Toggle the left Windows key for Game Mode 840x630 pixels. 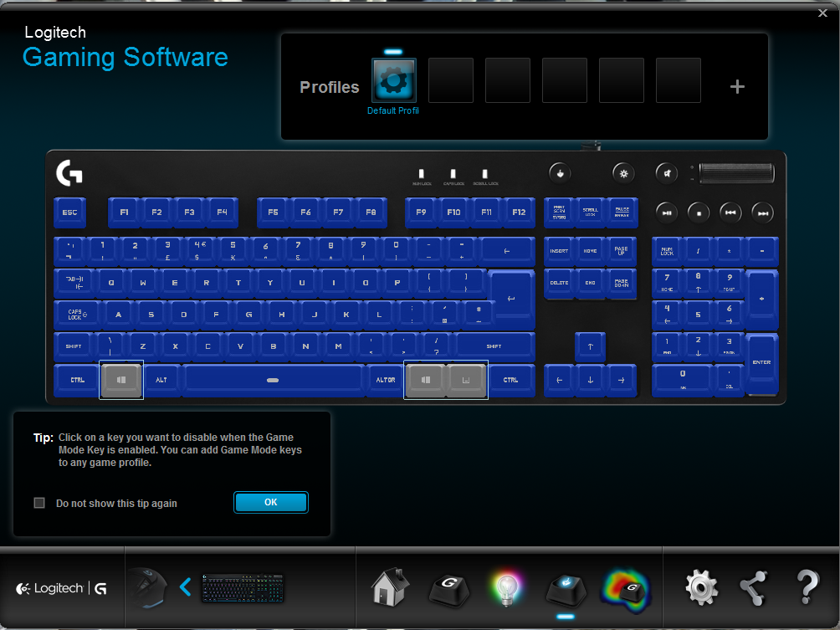pyautogui.click(x=121, y=380)
